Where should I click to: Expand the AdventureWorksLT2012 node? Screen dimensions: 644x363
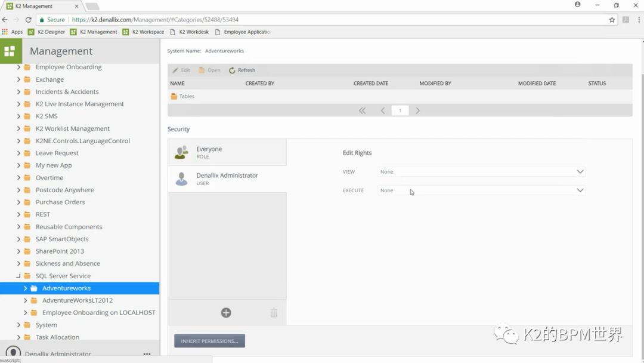[x=25, y=300]
